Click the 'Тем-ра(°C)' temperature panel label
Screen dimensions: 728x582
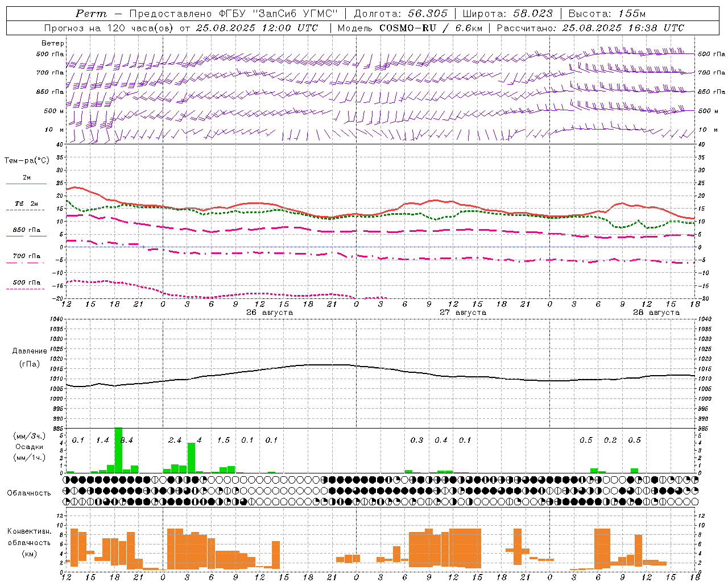click(27, 161)
